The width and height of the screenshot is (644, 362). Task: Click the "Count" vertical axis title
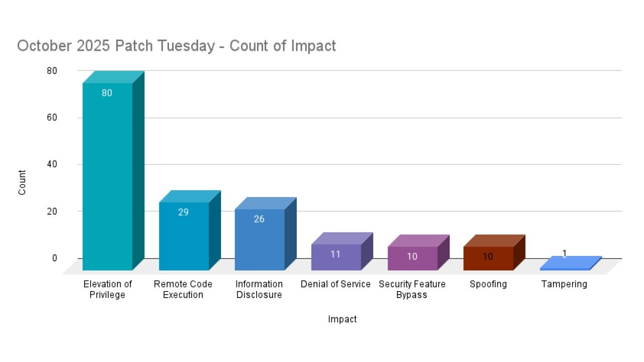(22, 183)
